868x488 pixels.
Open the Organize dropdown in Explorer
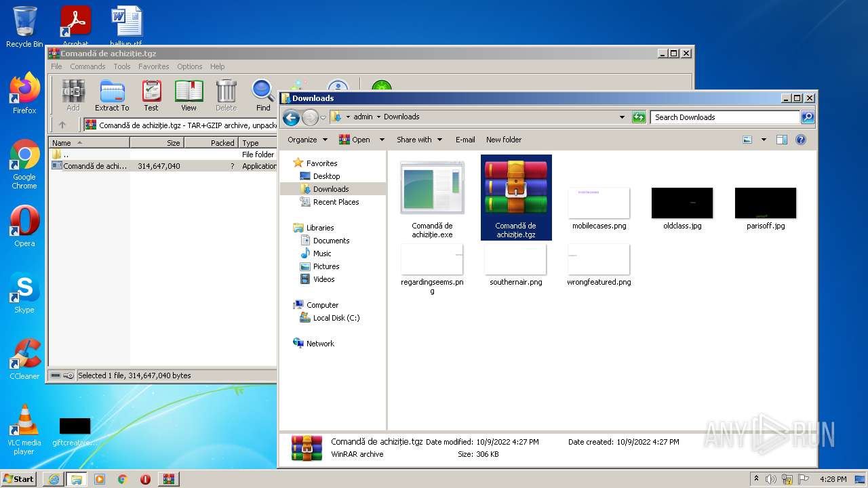pos(307,140)
